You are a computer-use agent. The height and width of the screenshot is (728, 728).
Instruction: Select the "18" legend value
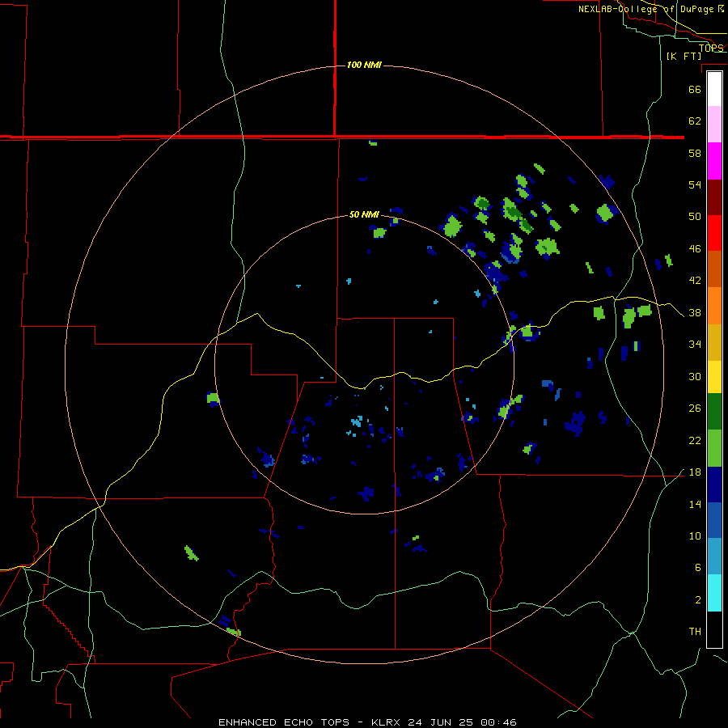point(695,472)
